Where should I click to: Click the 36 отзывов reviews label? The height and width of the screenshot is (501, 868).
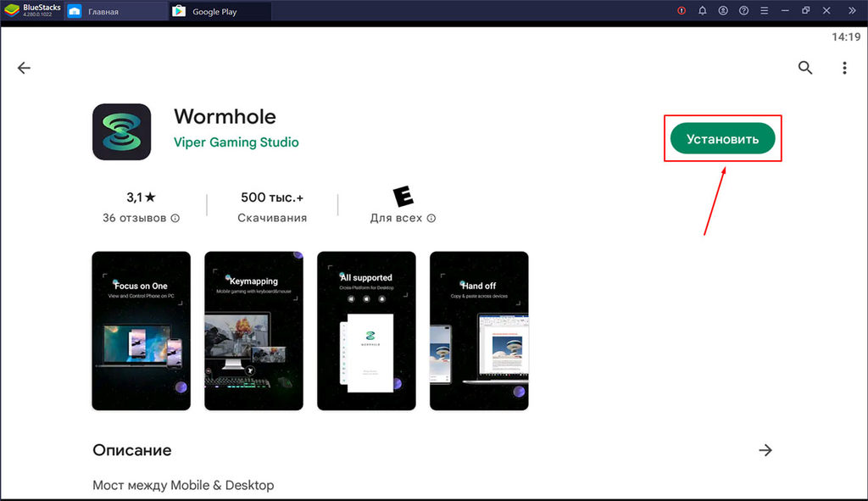[135, 218]
